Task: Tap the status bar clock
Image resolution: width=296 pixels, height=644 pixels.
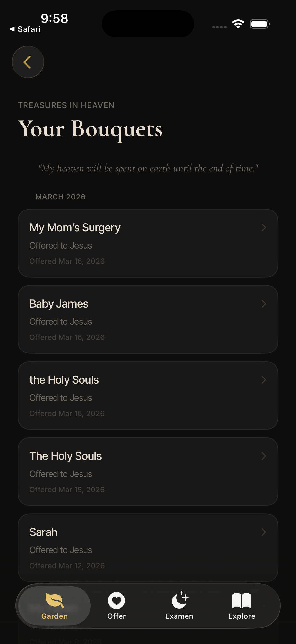Action: tap(54, 18)
